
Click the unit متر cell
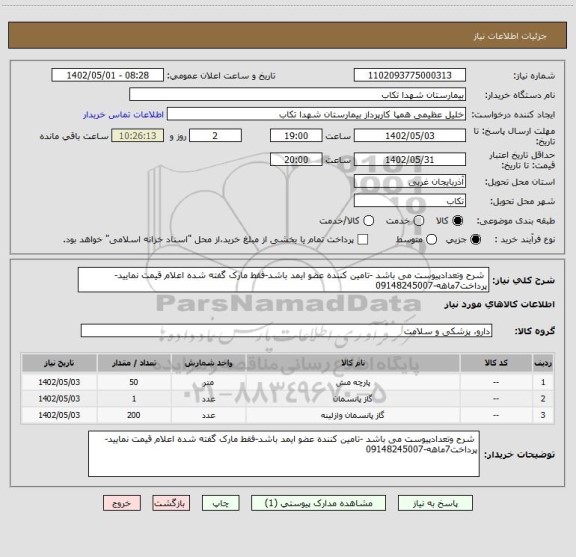tap(208, 382)
